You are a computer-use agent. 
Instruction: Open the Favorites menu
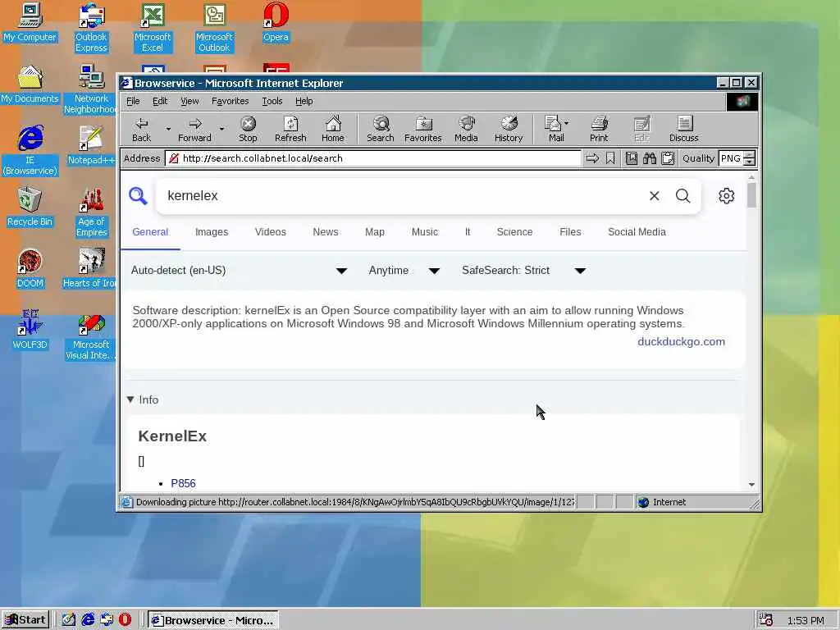coord(230,101)
